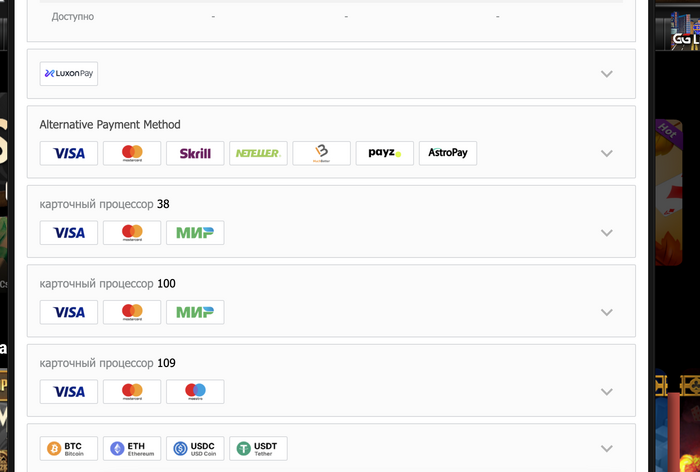Click the Visa icon in processor 100
700x472 pixels.
[x=69, y=312]
